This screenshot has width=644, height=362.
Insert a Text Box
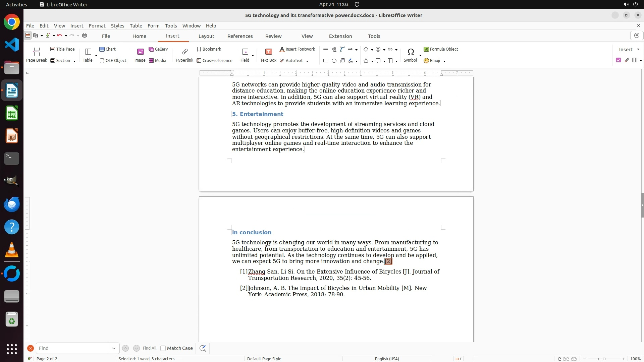[268, 55]
